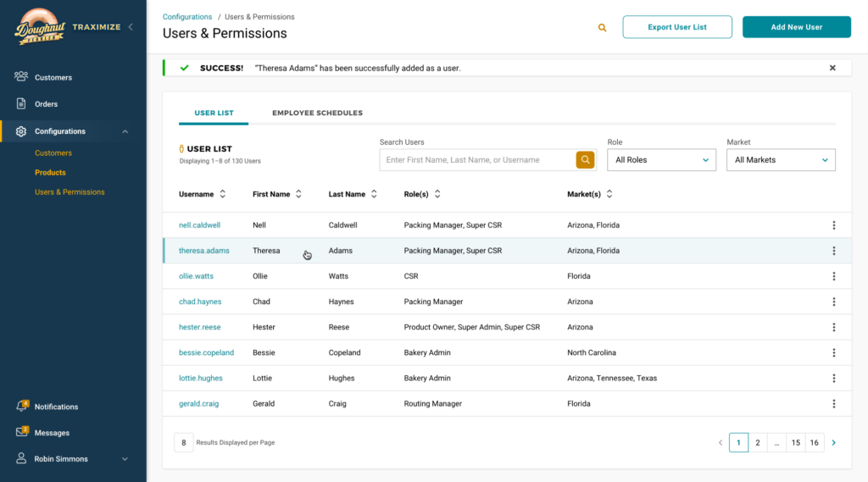Collapse the Configurations sidebar section
This screenshot has height=482, width=868.
tap(125, 131)
